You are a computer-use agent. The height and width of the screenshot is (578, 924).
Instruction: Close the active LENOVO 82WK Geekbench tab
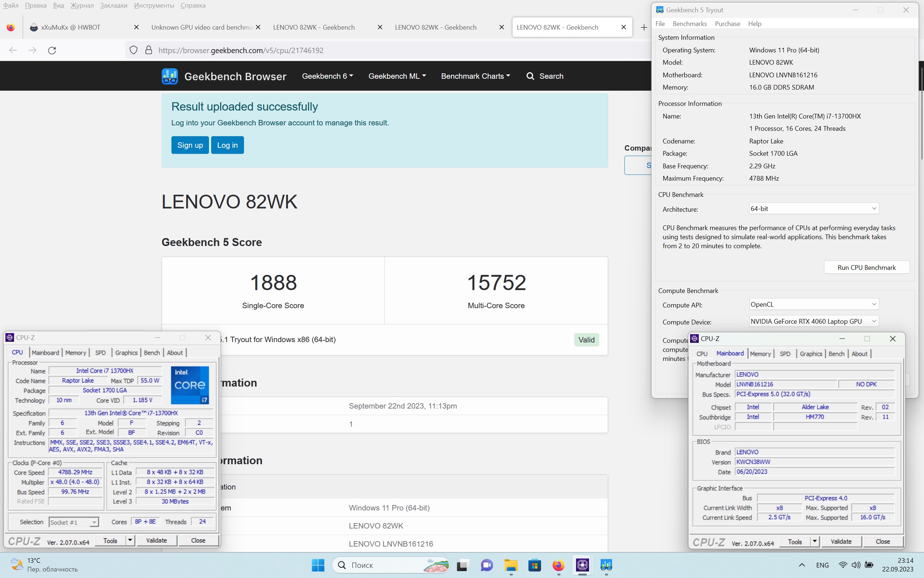click(623, 27)
